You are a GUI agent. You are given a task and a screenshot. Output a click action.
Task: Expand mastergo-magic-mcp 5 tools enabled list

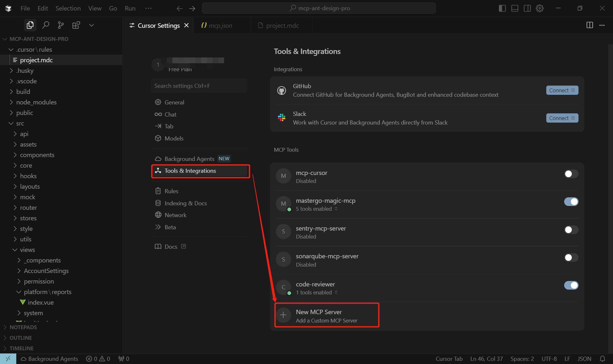317,209
